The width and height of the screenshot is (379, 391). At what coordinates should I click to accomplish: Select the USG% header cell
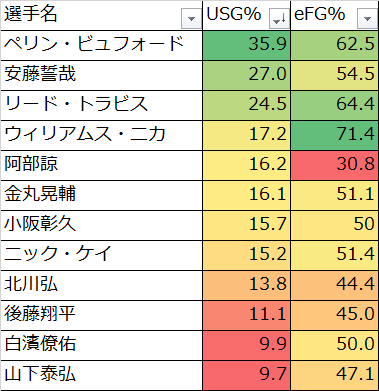click(246, 15)
